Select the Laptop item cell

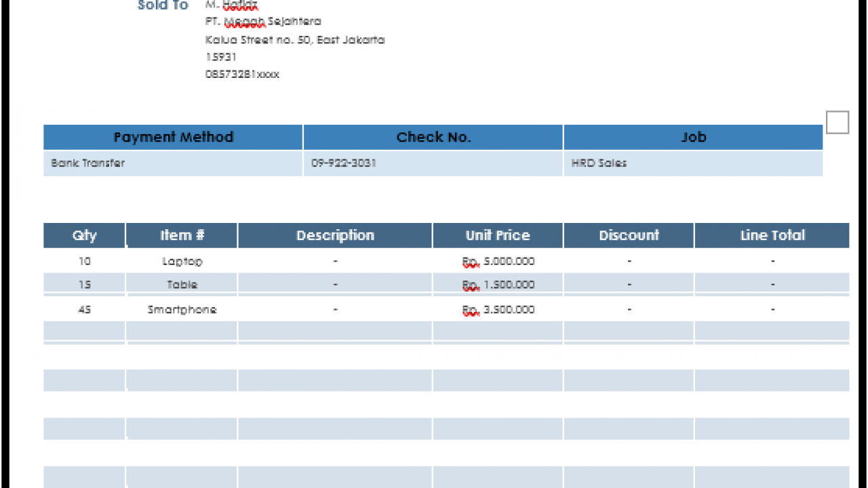pyautogui.click(x=182, y=261)
